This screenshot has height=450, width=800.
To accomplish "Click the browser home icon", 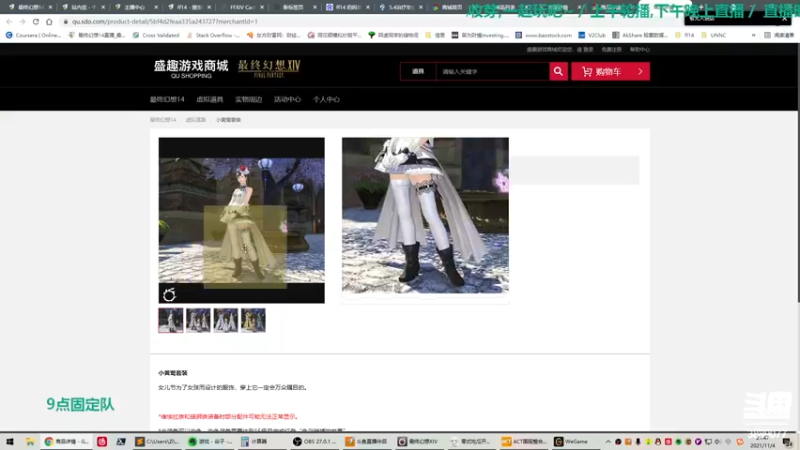I will point(49,21).
